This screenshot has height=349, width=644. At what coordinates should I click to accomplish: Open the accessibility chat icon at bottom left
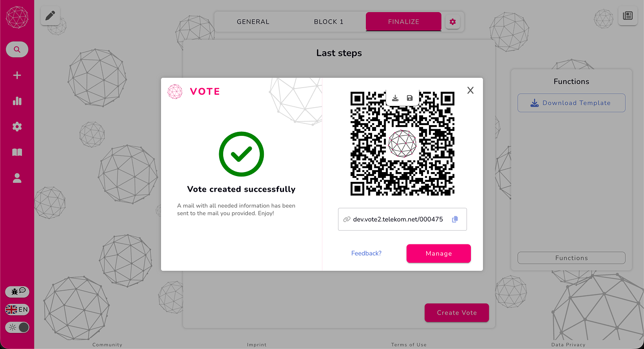[x=17, y=291]
